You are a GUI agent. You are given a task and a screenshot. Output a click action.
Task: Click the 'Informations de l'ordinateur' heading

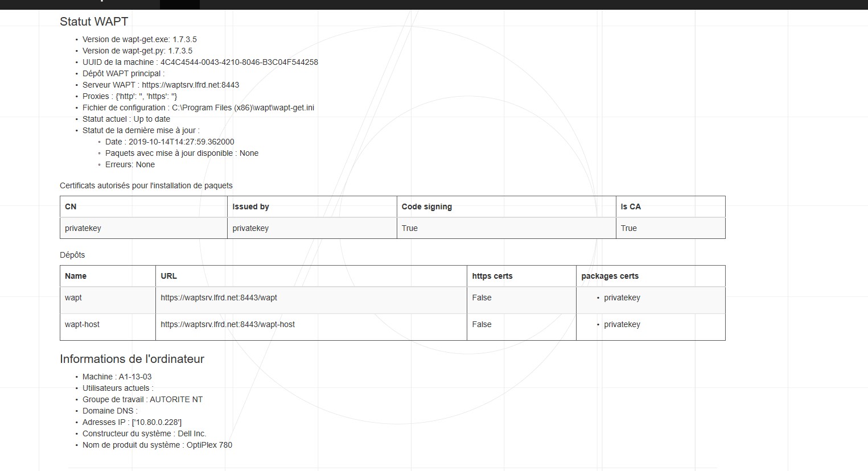click(132, 359)
